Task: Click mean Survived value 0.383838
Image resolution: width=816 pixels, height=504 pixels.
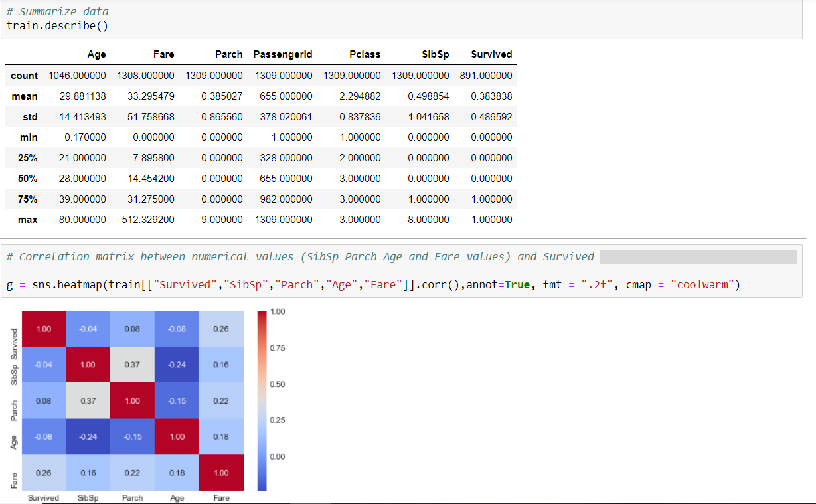Action: [491, 96]
